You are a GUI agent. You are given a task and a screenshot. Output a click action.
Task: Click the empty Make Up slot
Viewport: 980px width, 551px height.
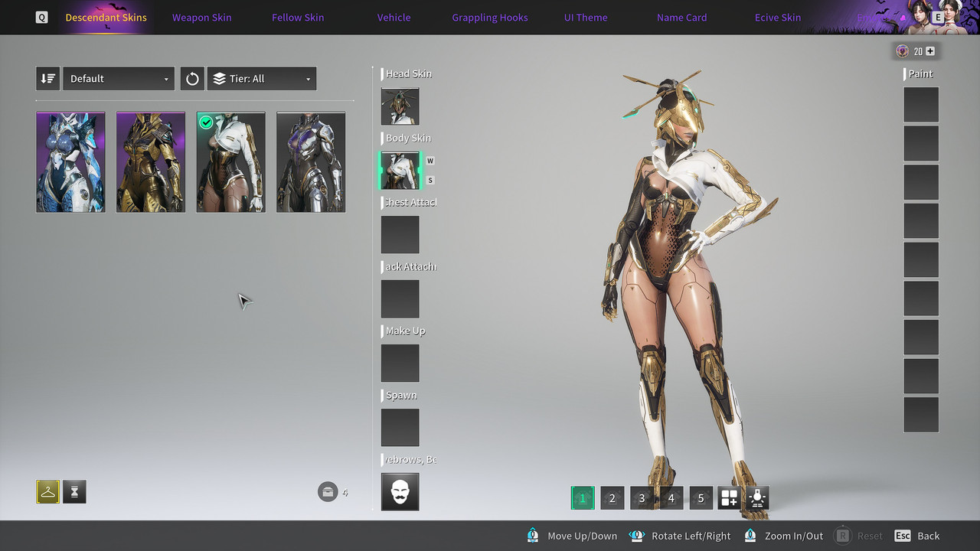click(400, 364)
